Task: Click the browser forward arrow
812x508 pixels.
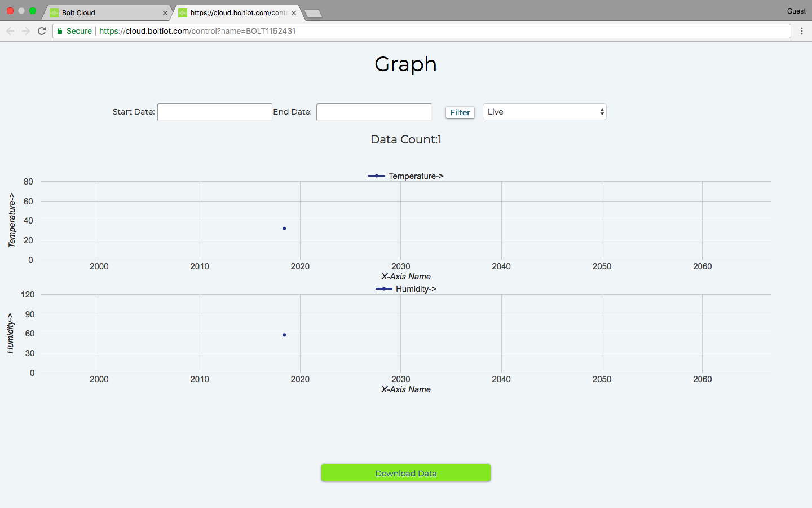Action: click(x=26, y=31)
